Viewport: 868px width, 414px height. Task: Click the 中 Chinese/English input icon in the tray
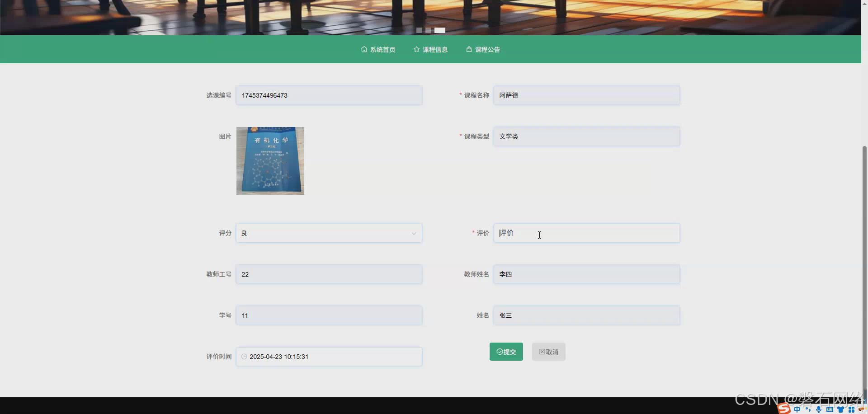coord(797,409)
